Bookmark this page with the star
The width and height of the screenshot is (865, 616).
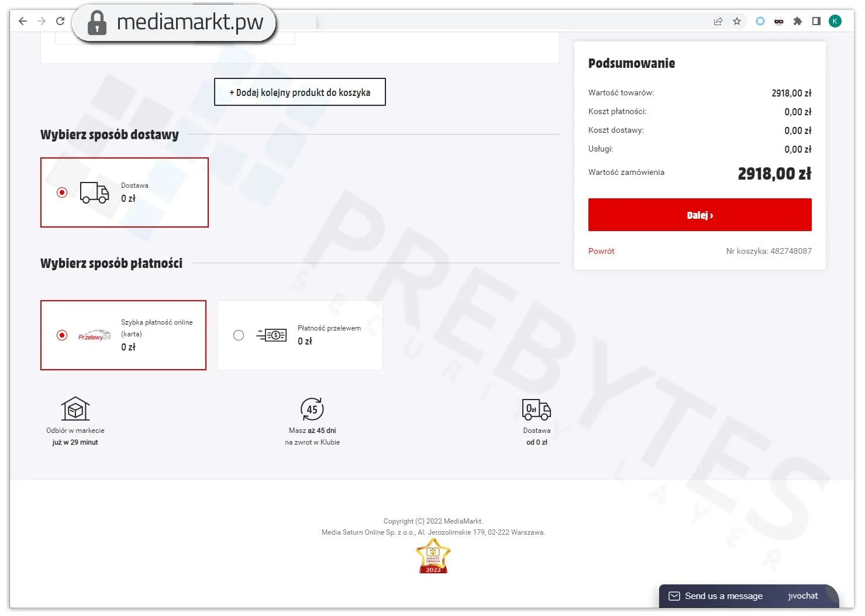coord(737,21)
